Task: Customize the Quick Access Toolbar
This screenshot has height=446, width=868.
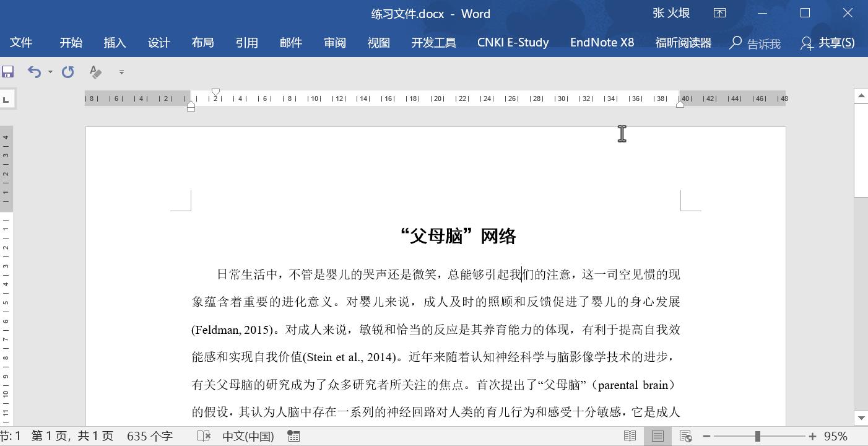Action: tap(121, 72)
